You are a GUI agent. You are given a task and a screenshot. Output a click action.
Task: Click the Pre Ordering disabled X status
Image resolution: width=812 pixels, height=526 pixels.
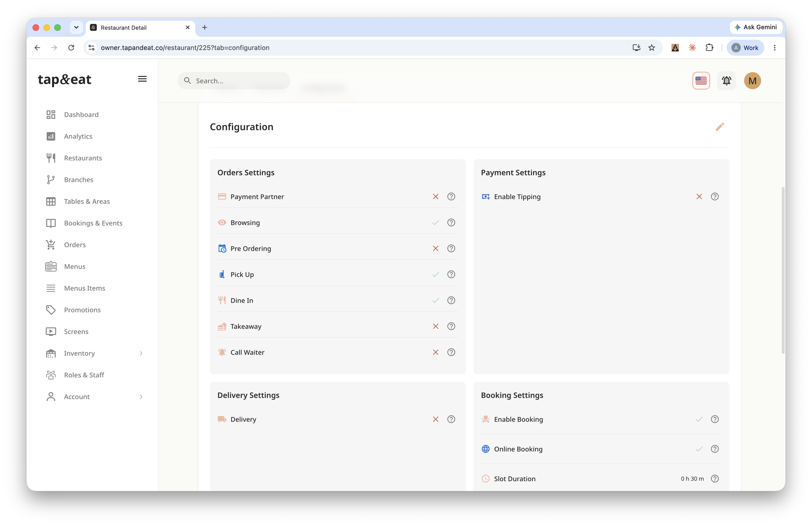(x=436, y=248)
